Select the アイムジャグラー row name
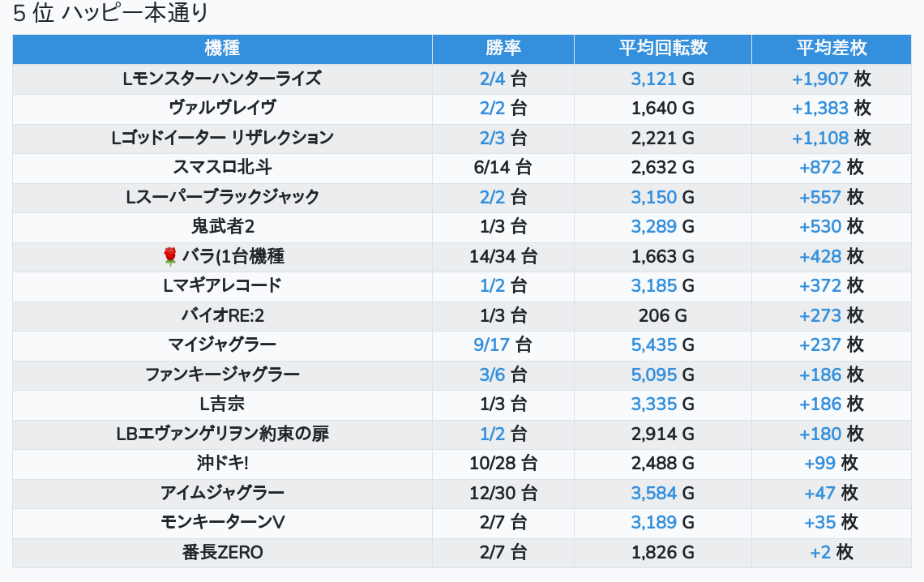This screenshot has height=582, width=924. (x=222, y=493)
